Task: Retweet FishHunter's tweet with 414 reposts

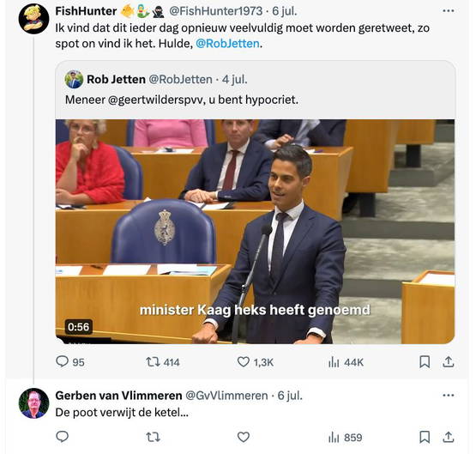Action: (153, 362)
